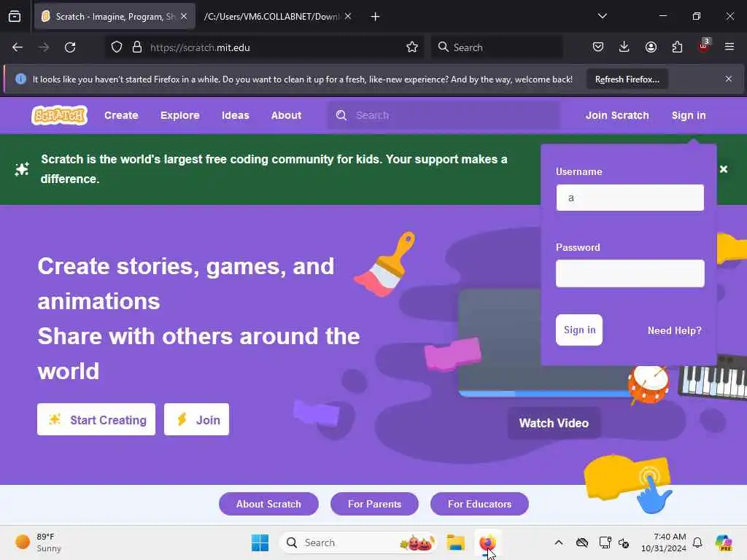747x560 pixels.
Task: Open the Copilot icon in taskbar
Action: pyautogui.click(x=724, y=542)
